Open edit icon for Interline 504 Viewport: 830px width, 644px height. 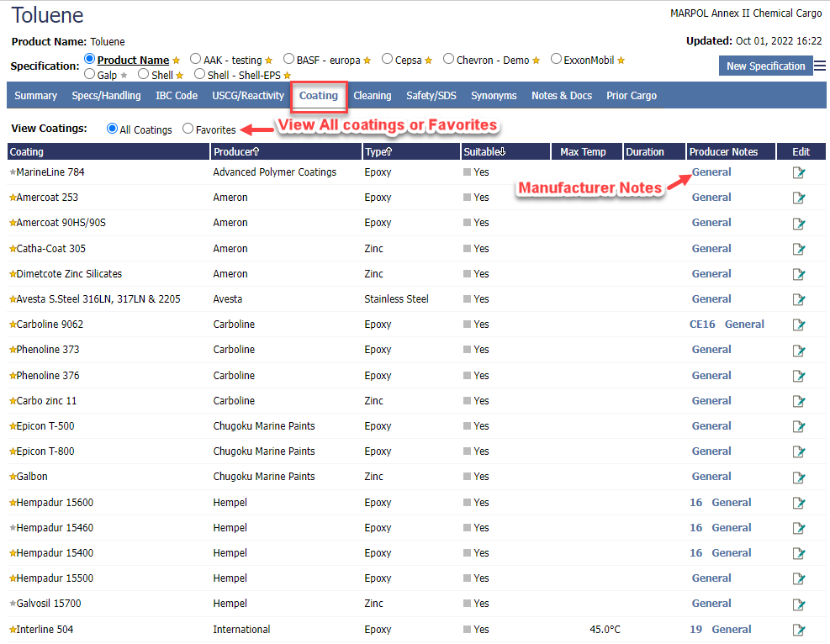point(798,630)
